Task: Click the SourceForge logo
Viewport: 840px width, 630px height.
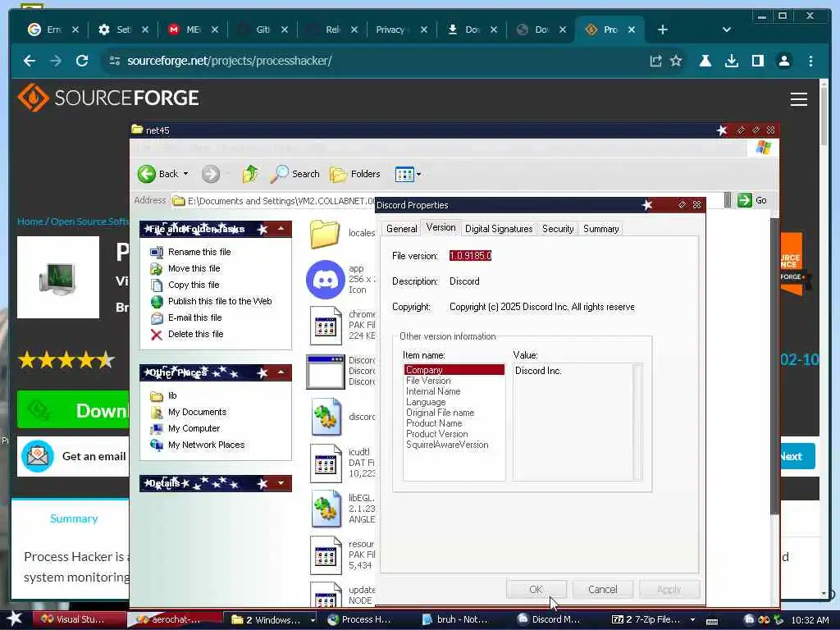Action: click(x=108, y=98)
